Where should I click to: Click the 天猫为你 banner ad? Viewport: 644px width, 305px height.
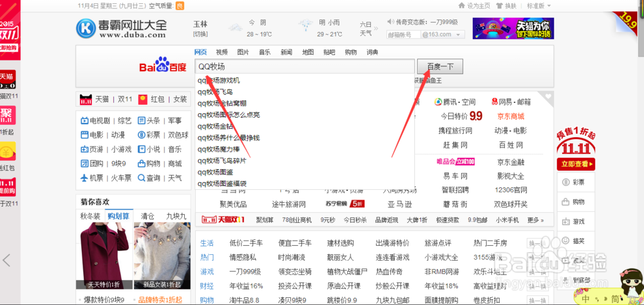[x=513, y=28]
